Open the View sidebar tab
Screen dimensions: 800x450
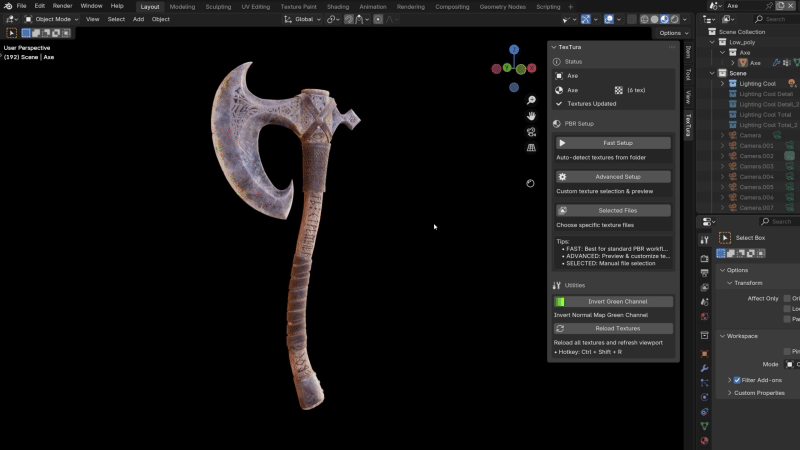(x=688, y=97)
